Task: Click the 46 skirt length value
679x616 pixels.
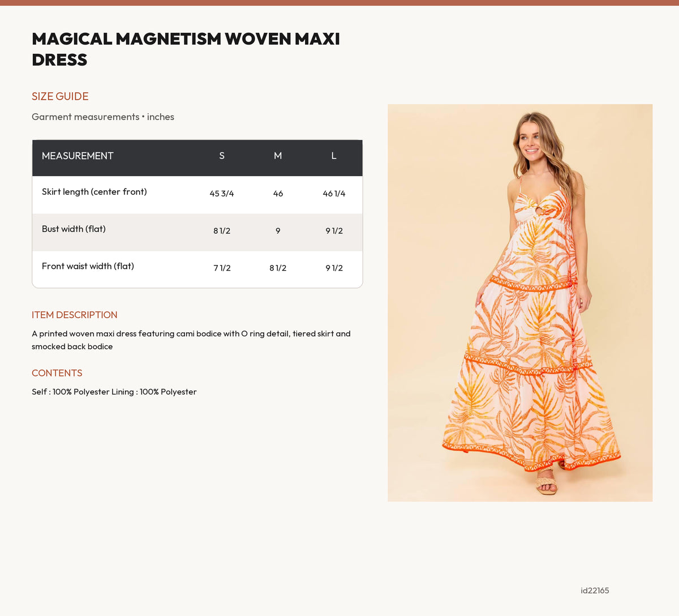Action: point(278,194)
